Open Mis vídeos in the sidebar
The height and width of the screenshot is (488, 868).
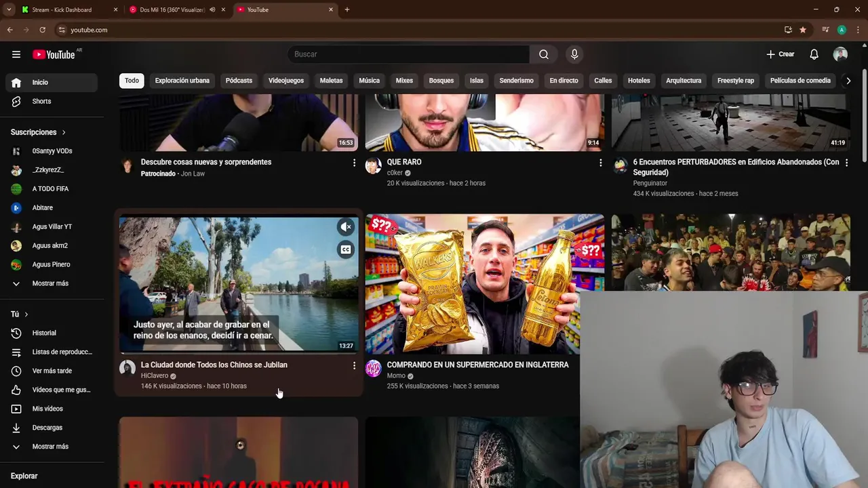click(x=52, y=409)
